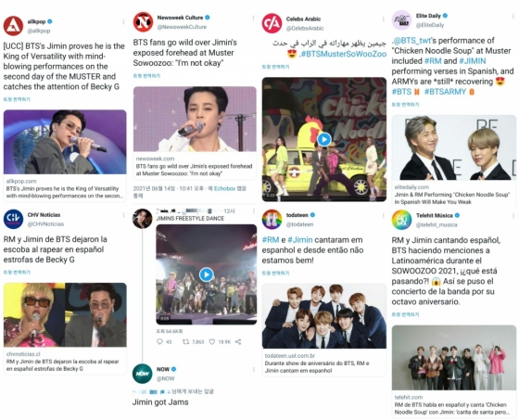
Task: Click reply icon under freestyle dance video
Action: click(159, 341)
